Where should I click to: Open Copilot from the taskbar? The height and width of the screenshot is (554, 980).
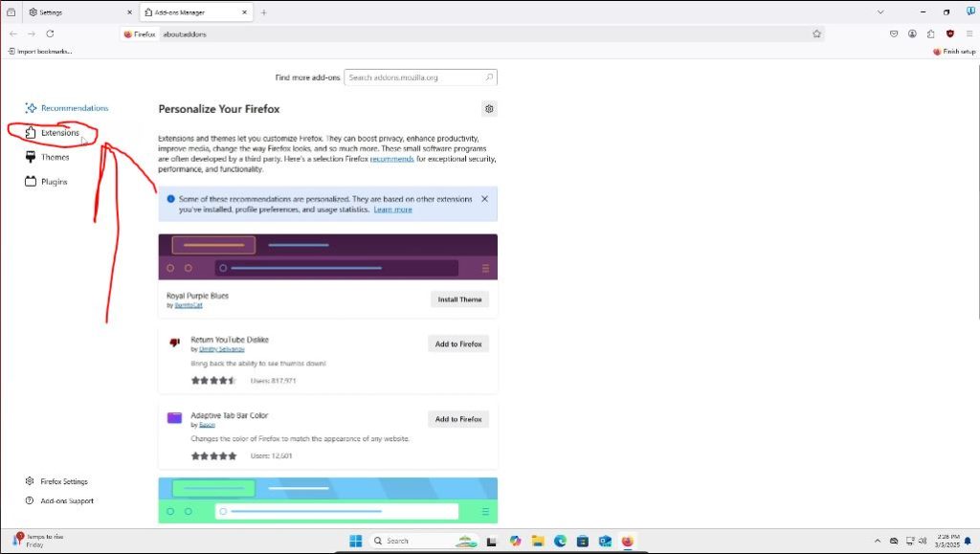[x=515, y=541]
